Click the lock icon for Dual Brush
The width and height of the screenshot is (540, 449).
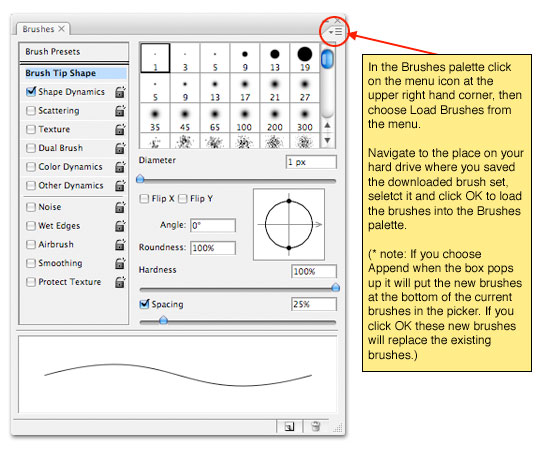[120, 148]
